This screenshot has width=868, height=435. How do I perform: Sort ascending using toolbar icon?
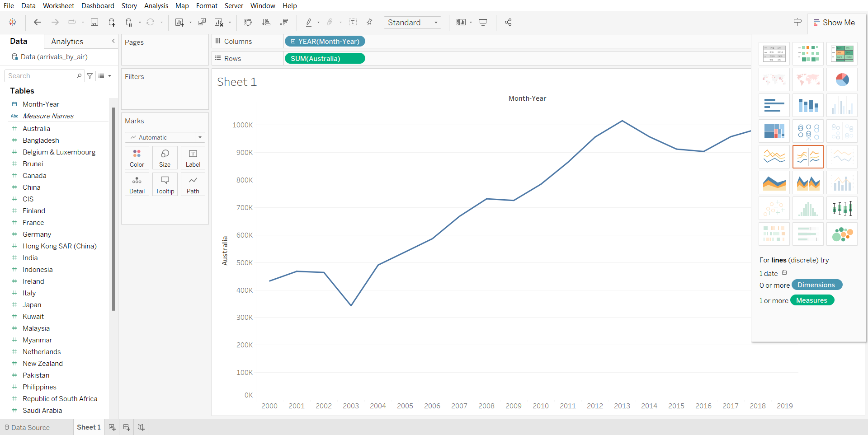266,22
